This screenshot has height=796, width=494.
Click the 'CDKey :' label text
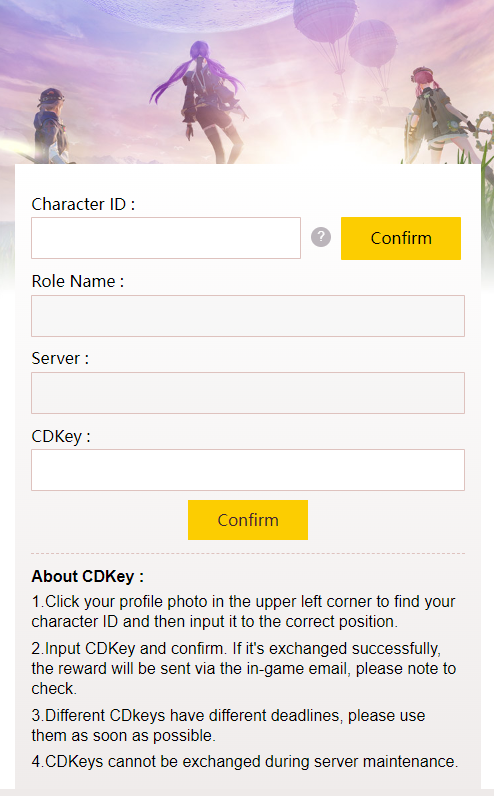[x=61, y=437]
